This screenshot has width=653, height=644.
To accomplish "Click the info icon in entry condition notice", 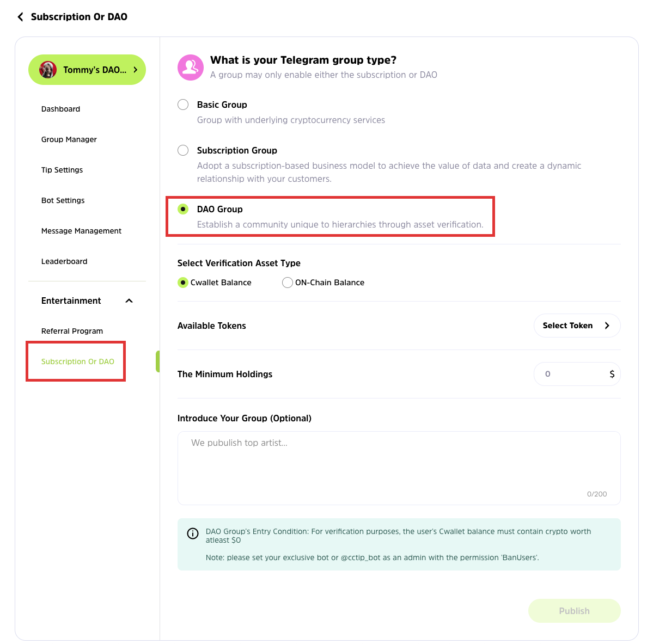I will tap(193, 533).
